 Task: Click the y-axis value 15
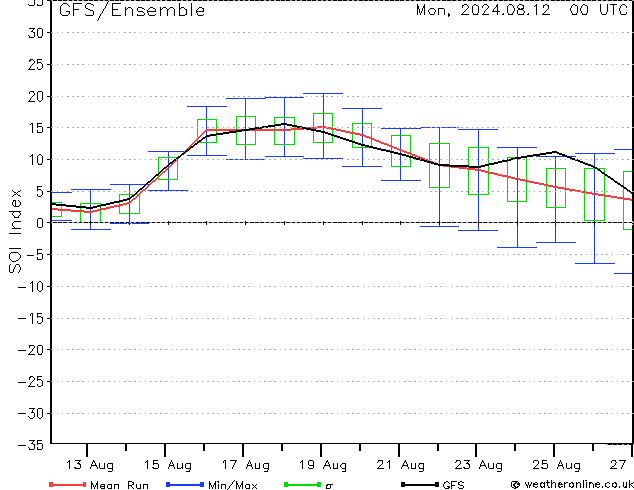(36, 128)
